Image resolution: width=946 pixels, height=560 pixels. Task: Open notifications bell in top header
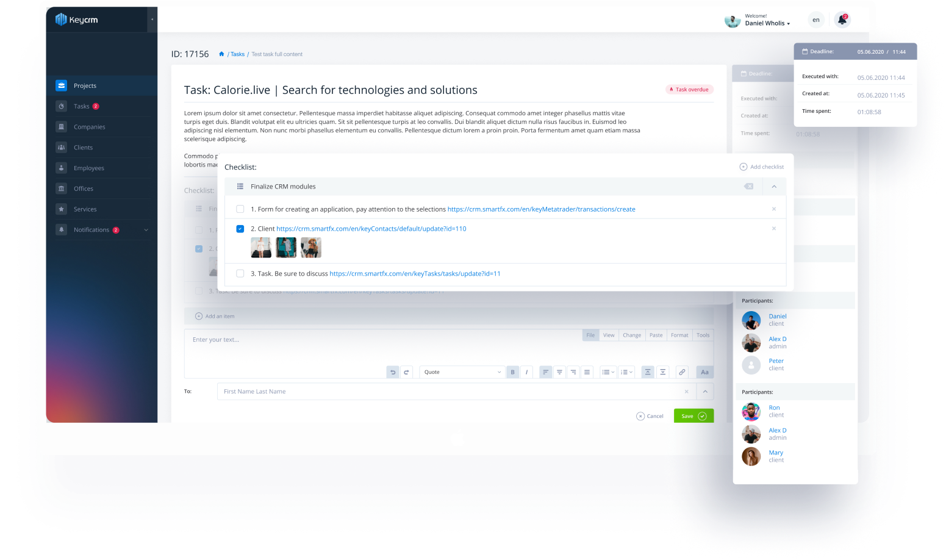842,20
